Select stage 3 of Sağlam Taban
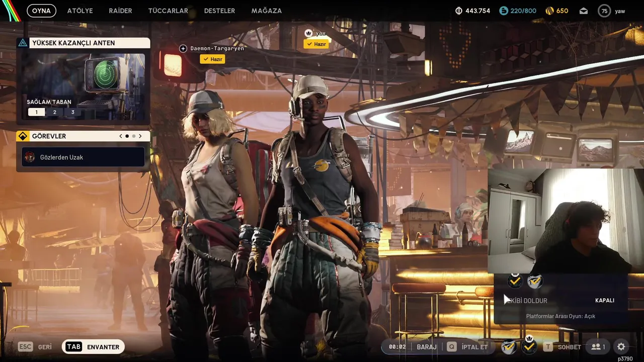This screenshot has width=644, height=362. click(x=72, y=112)
